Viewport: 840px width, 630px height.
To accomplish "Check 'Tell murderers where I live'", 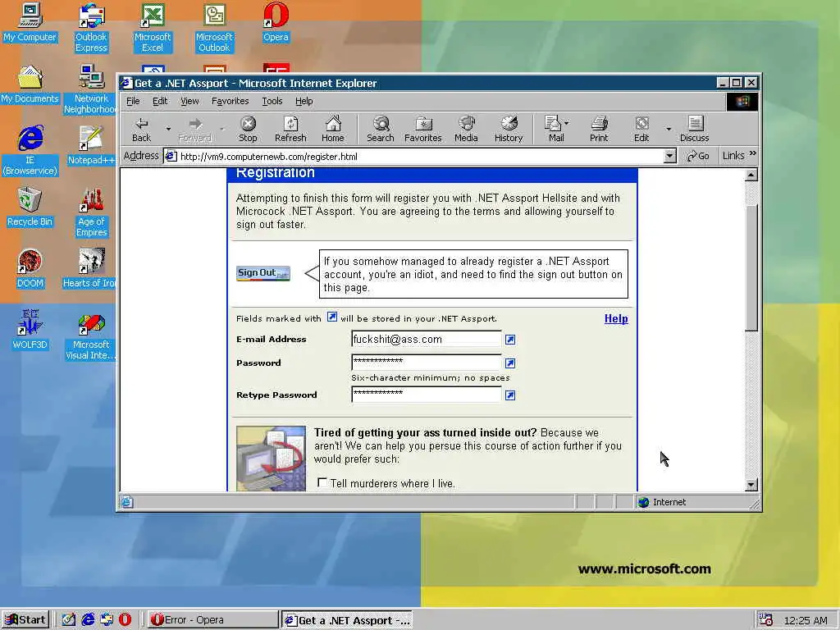I will pos(322,482).
